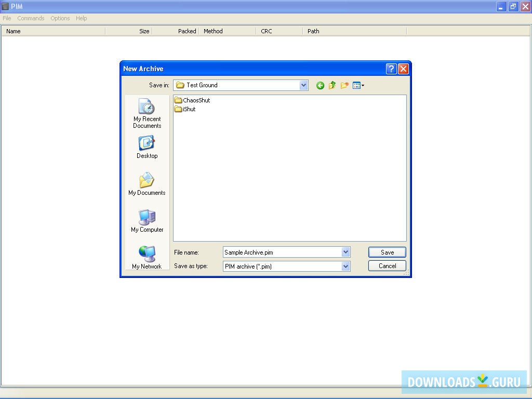Screen dimensions: 532x399
Task: Select the ChaosShut folder
Action: [192, 100]
